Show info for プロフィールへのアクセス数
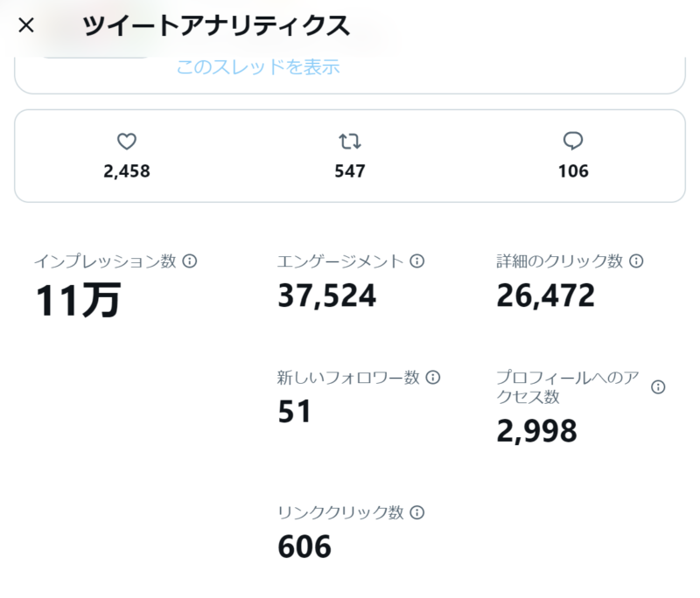700x598 pixels. pos(658,386)
